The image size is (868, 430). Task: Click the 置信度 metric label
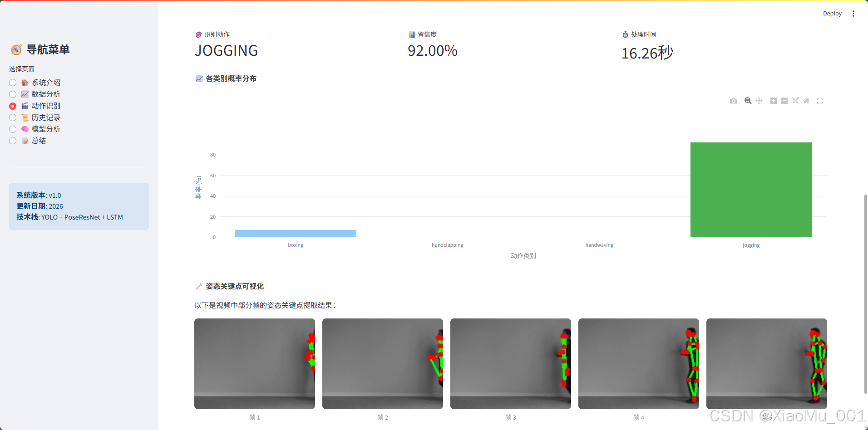click(x=427, y=34)
